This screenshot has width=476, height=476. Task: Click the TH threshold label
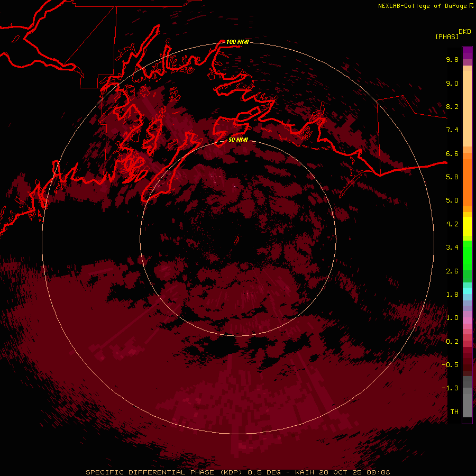click(454, 412)
